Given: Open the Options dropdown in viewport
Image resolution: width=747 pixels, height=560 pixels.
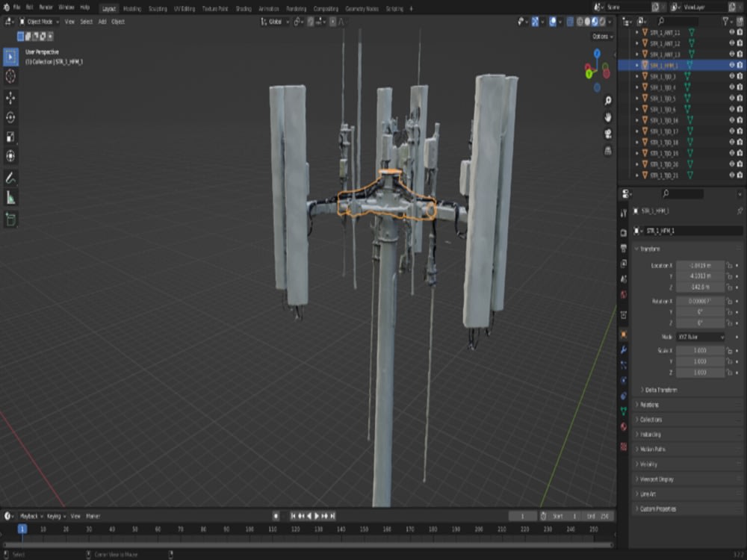Looking at the screenshot, I should 603,37.
